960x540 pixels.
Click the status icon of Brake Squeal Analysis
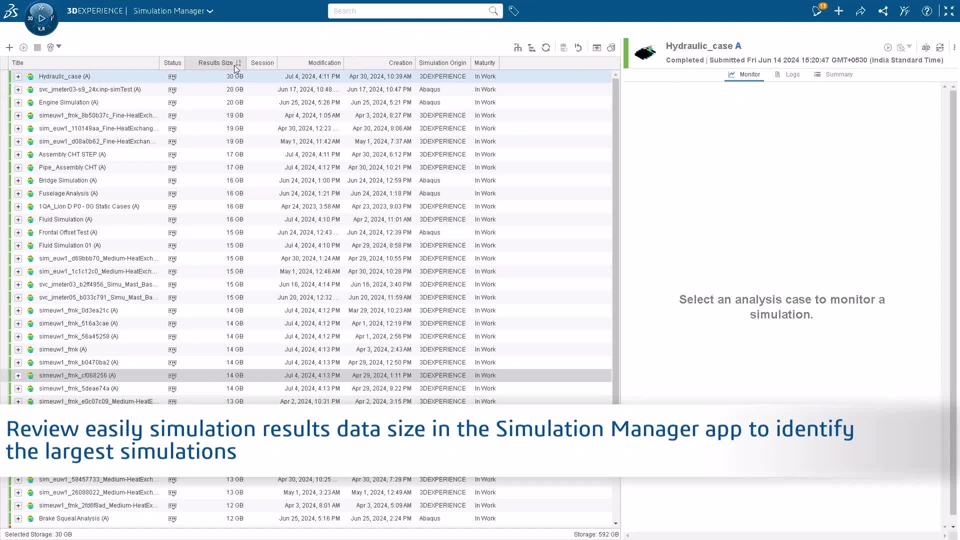click(172, 519)
